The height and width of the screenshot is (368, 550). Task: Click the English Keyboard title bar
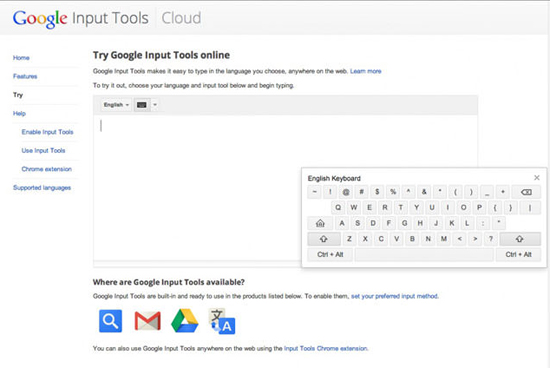(x=334, y=178)
